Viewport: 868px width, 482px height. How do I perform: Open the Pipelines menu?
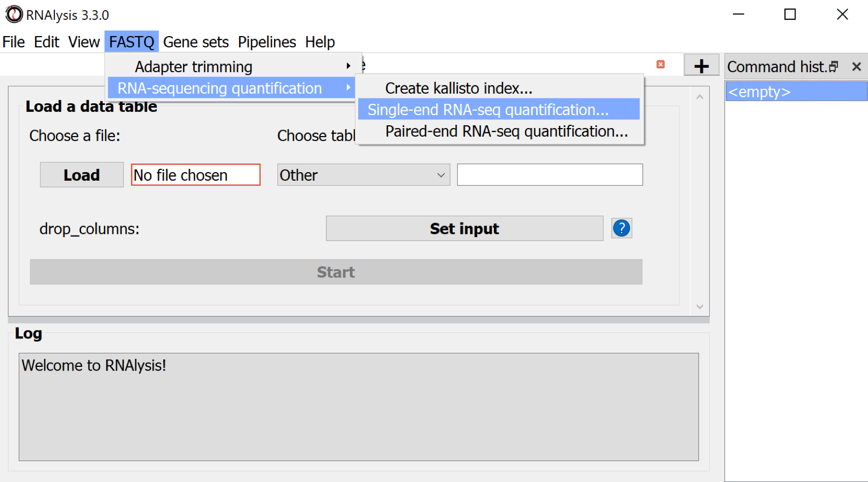(267, 42)
